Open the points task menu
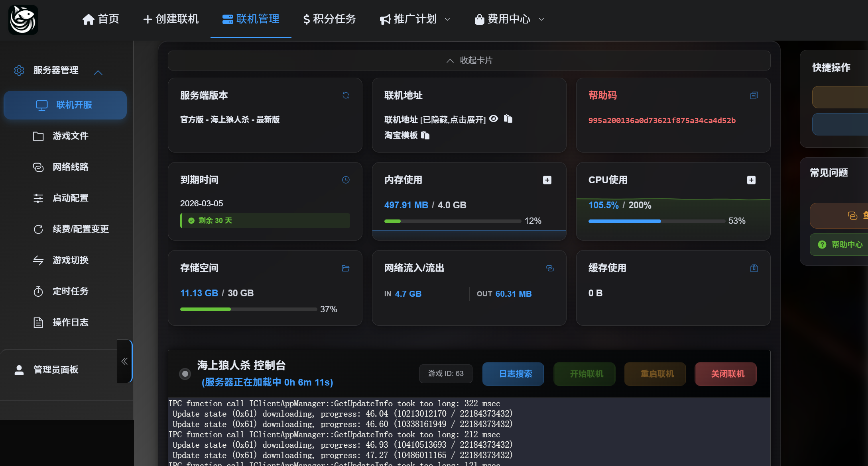The height and width of the screenshot is (466, 868). pos(329,19)
